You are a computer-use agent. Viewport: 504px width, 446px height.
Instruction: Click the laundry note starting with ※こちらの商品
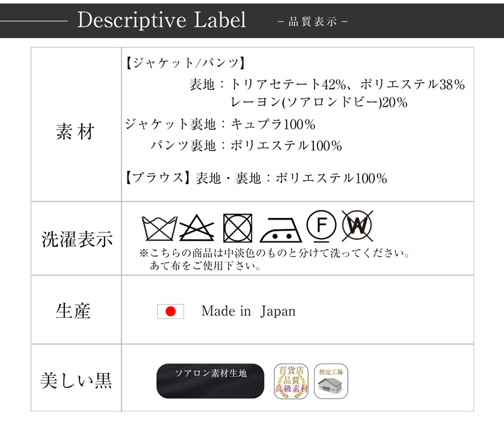pyautogui.click(x=275, y=260)
